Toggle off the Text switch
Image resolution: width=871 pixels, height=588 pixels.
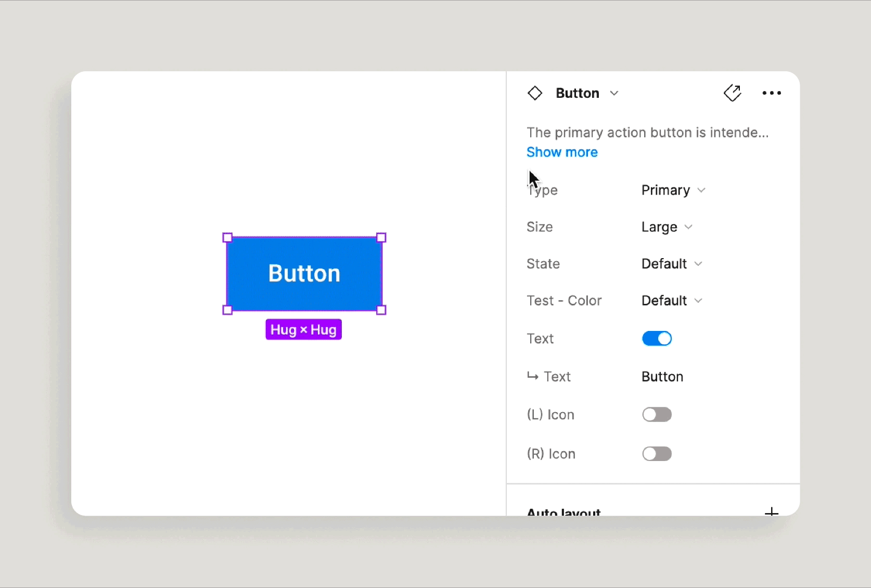tap(657, 339)
